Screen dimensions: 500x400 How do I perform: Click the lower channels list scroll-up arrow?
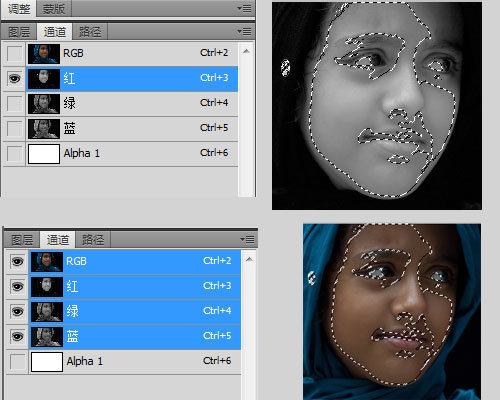coord(249,259)
